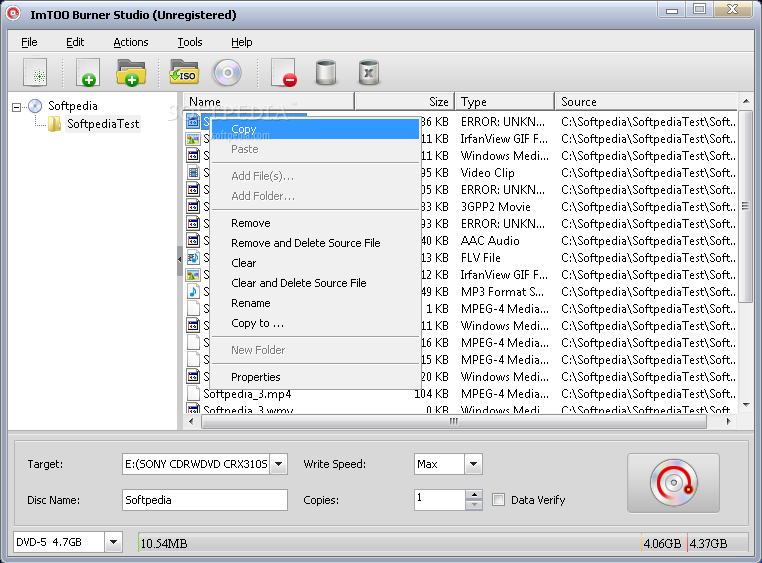Open the DVD-5 4.7GB disc type dropdown
Image resolution: width=762 pixels, height=563 pixels.
coord(113,542)
